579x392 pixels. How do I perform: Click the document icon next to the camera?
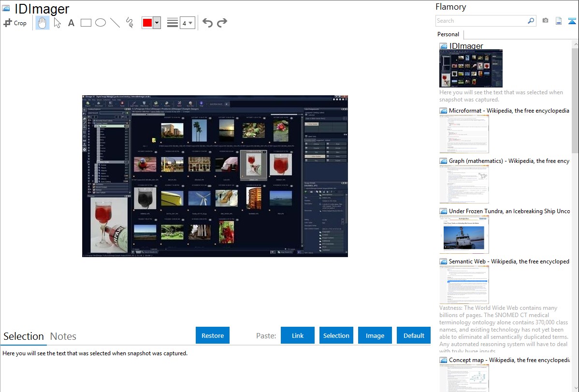pyautogui.click(x=559, y=21)
